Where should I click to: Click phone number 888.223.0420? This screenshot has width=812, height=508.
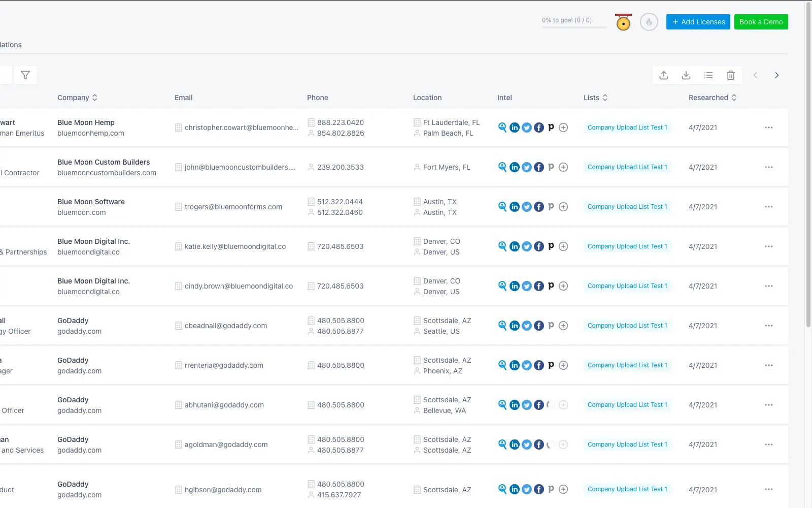click(x=341, y=122)
